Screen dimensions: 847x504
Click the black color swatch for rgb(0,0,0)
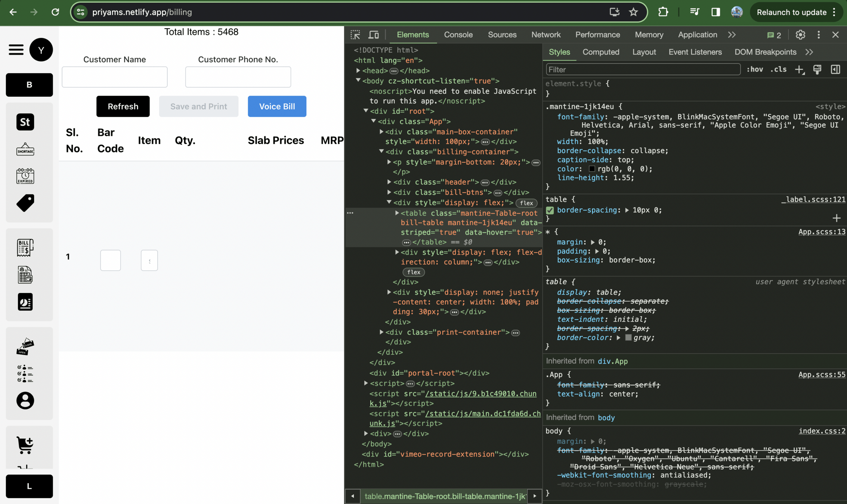pyautogui.click(x=592, y=169)
